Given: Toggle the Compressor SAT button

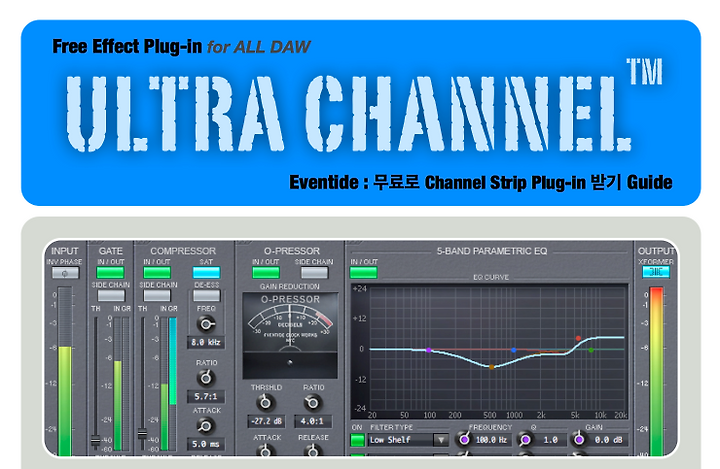Looking at the screenshot, I should click(x=206, y=273).
